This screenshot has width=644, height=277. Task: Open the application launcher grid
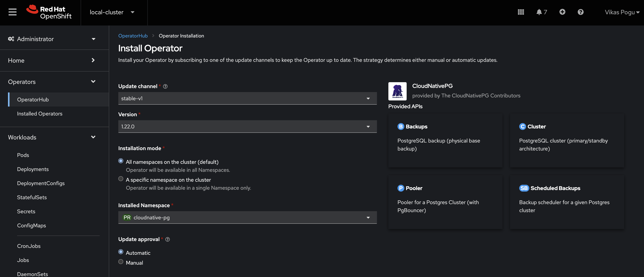click(521, 12)
